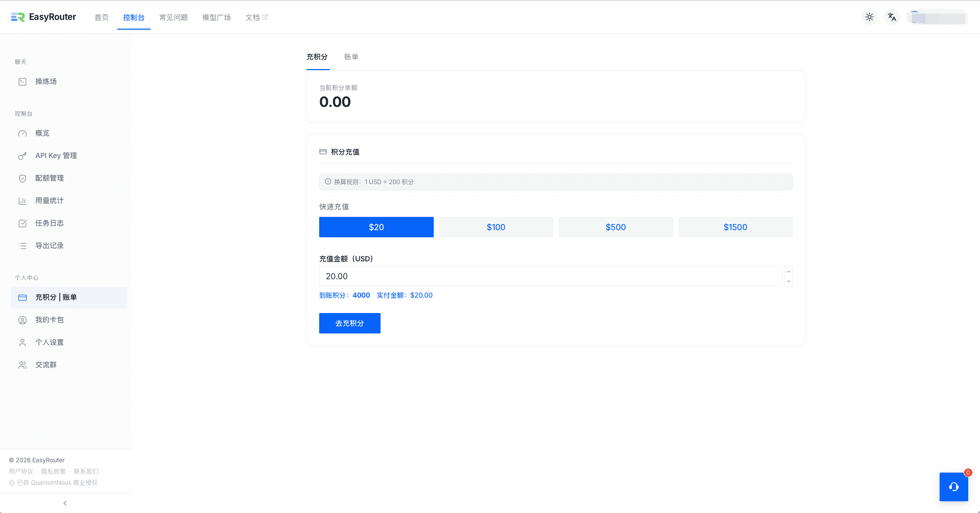This screenshot has height=513, width=980.
Task: Click the 已获 QuantumNous 商业授权 text
Action: (57, 483)
